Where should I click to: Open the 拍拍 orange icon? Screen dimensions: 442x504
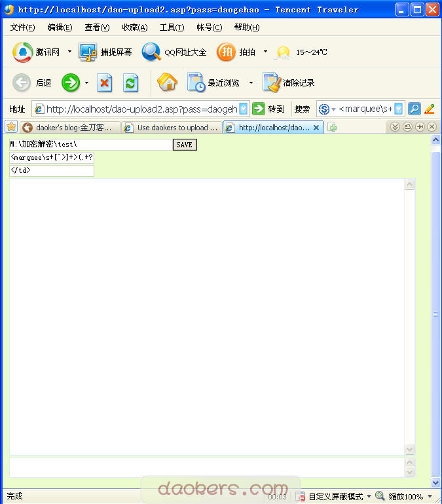pos(227,52)
